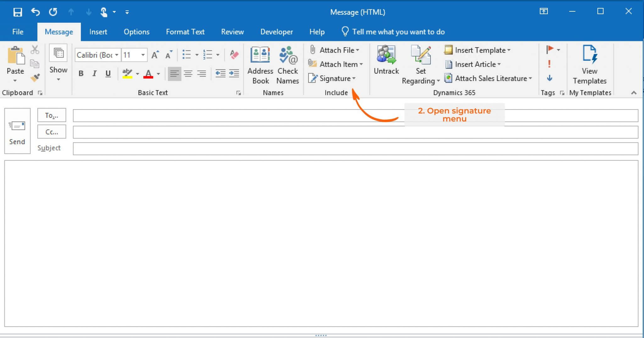This screenshot has width=644, height=338.
Task: Click the Cc button
Action: tap(51, 132)
